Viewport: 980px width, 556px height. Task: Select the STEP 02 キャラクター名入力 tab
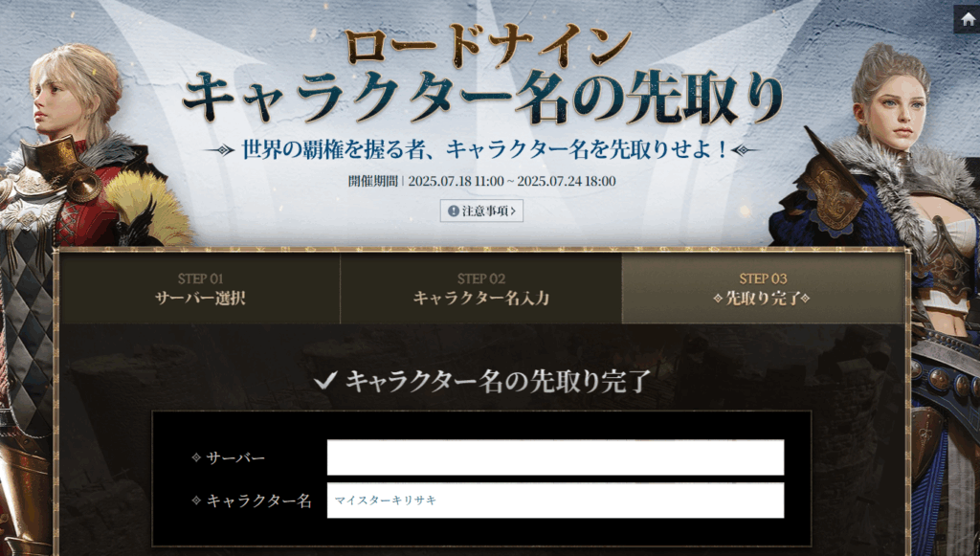point(480,288)
